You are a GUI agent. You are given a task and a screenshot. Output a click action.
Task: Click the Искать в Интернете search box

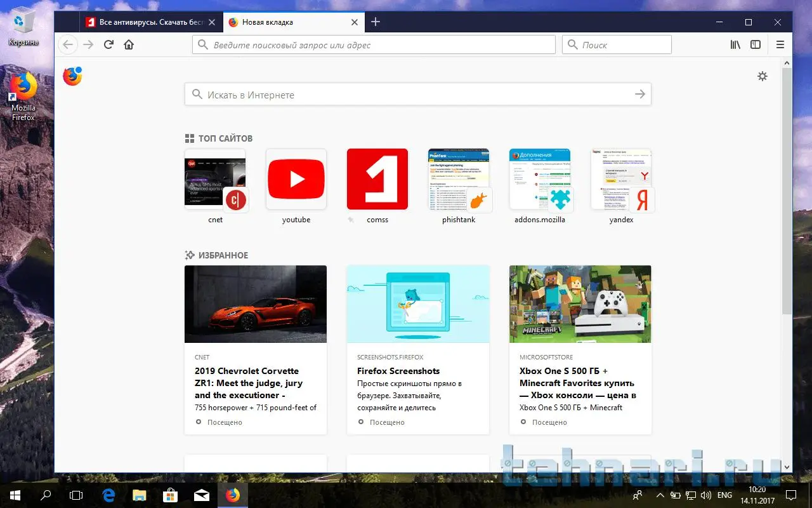(x=417, y=95)
